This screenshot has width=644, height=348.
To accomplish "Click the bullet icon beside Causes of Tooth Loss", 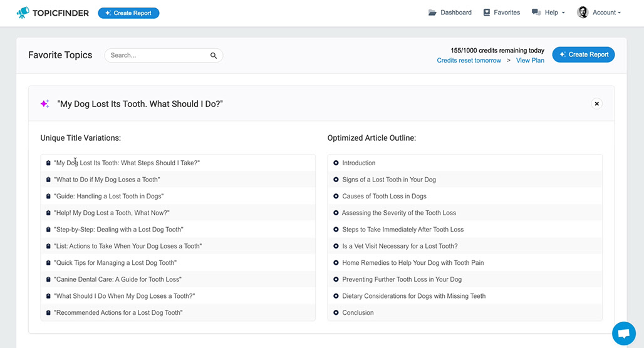I will click(336, 196).
